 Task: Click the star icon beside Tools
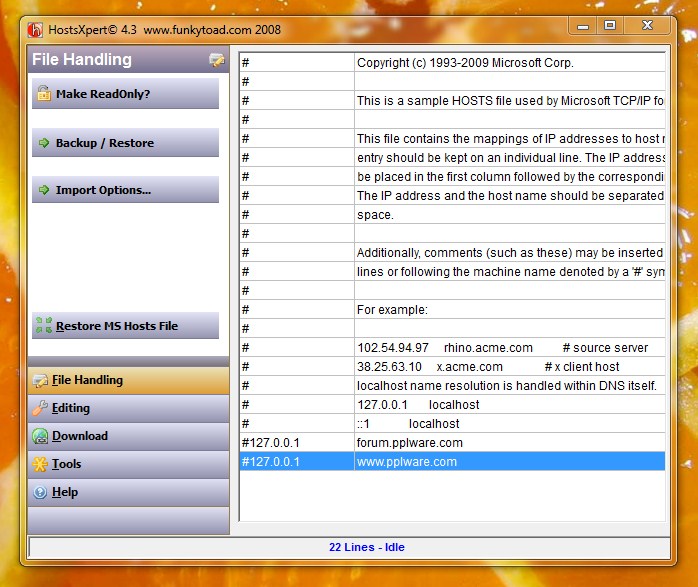[40, 464]
